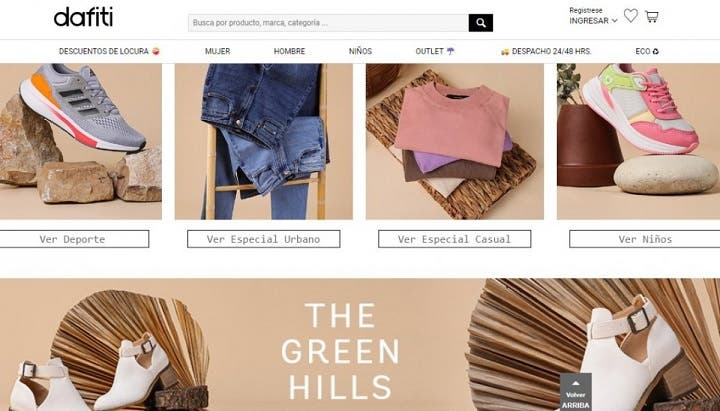Image resolution: width=720 pixels, height=411 pixels.
Task: Focus the product search input field
Action: tap(328, 23)
